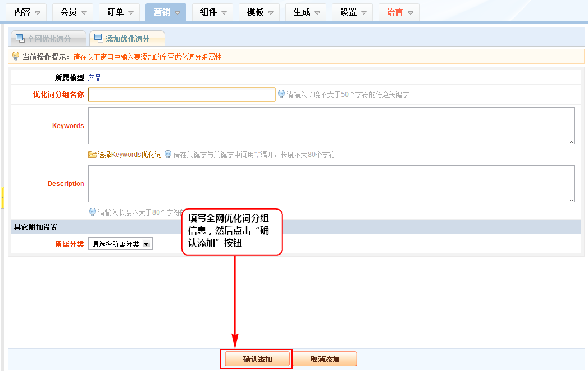
Task: Open the 设置 menu
Action: pyautogui.click(x=353, y=12)
